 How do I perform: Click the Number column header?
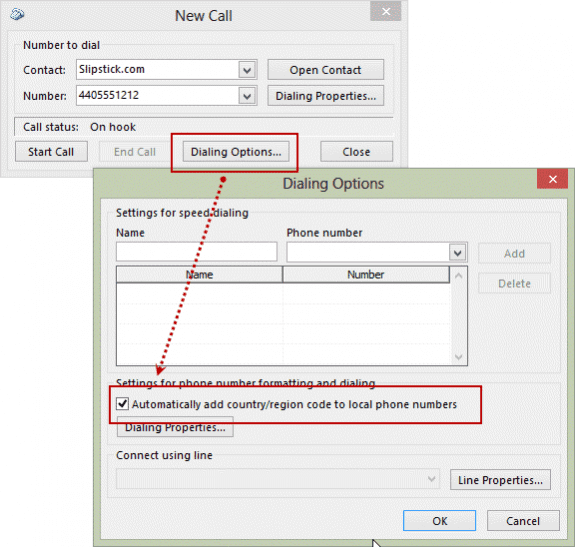[x=366, y=275]
